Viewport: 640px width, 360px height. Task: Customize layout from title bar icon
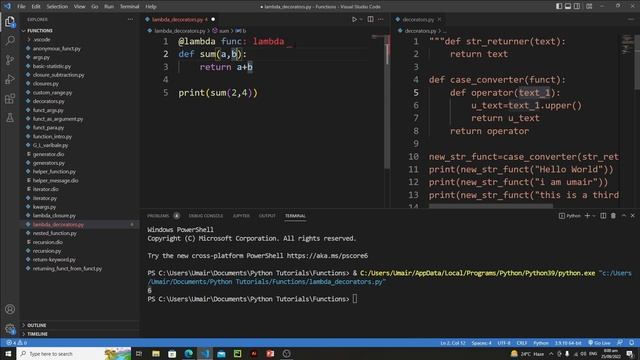(x=589, y=6)
